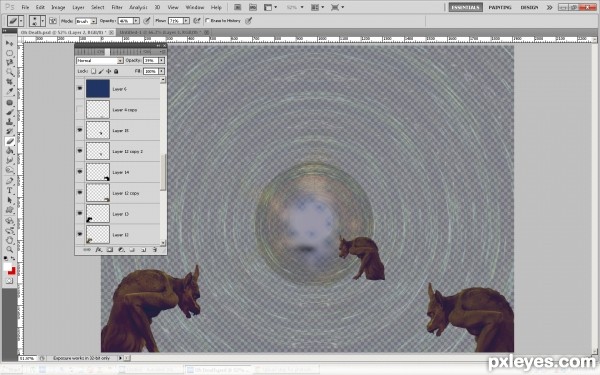Create new adjustment layer icon
The image size is (600, 375).
tap(121, 250)
